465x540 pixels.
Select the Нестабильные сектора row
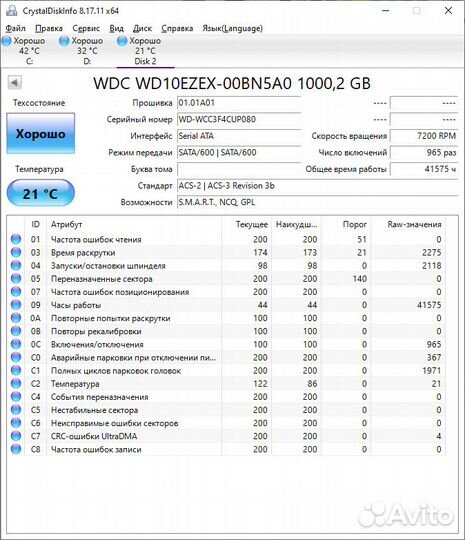click(x=226, y=410)
